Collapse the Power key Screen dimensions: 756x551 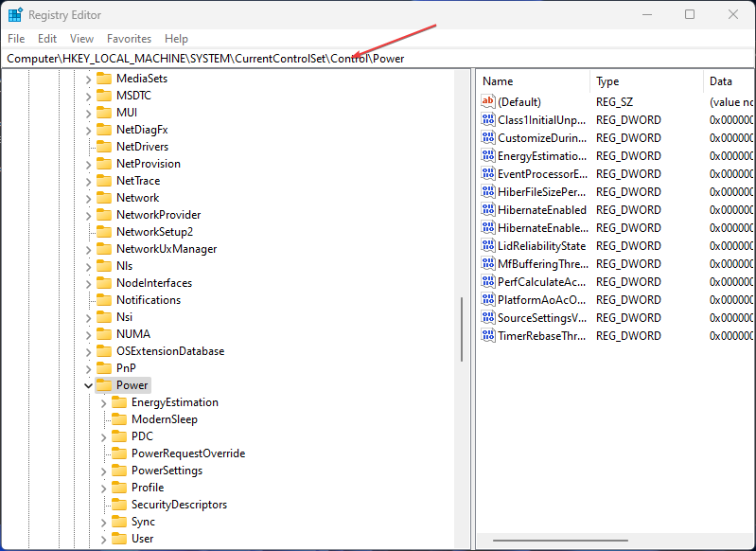[88, 385]
